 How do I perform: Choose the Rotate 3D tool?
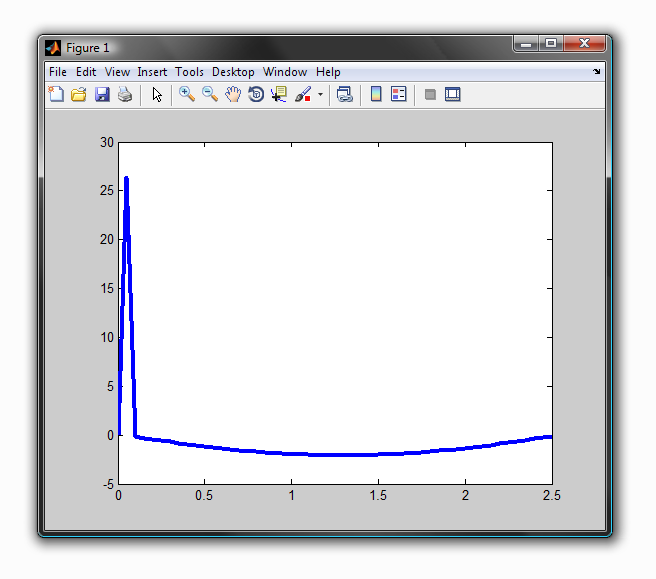point(256,95)
